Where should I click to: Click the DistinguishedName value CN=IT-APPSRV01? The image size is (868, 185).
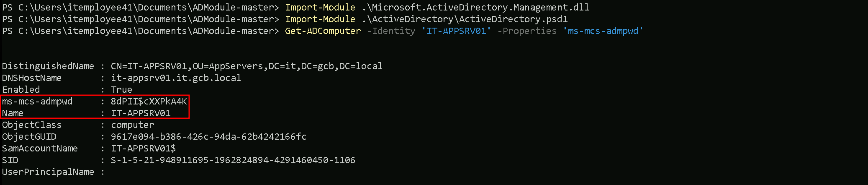(246, 66)
